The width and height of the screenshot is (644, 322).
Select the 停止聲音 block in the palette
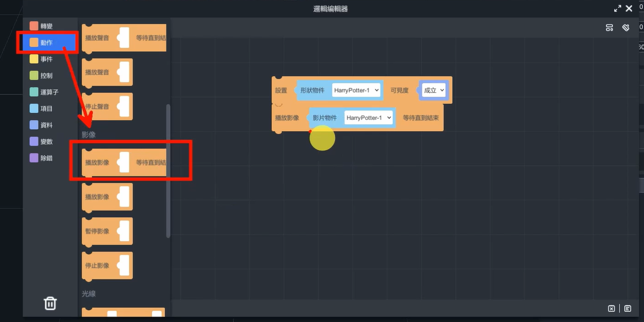tap(97, 107)
